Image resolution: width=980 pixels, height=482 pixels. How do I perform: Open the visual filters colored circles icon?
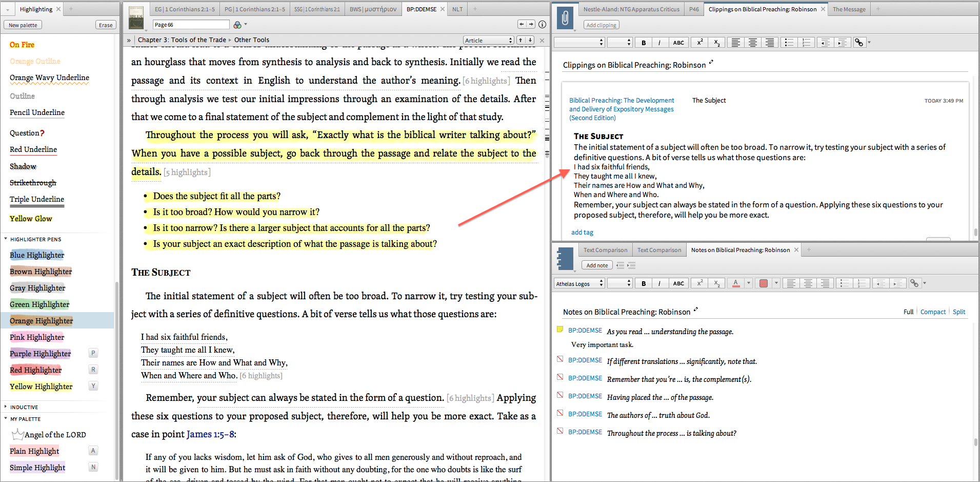coord(237,25)
